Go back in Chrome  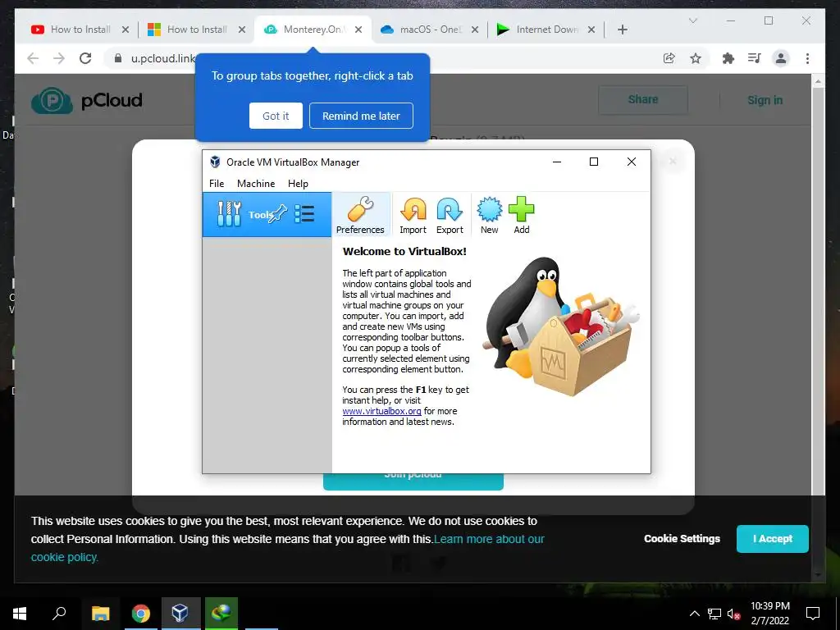point(33,58)
